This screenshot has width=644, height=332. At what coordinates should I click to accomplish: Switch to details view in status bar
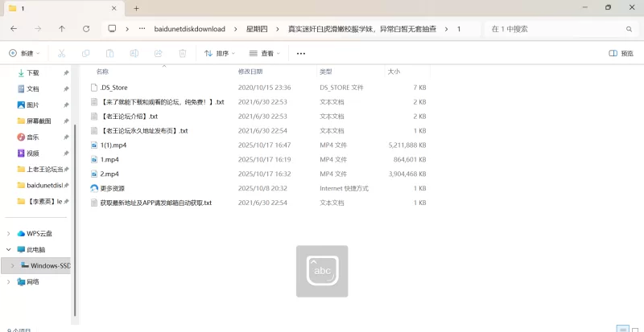tap(621, 329)
